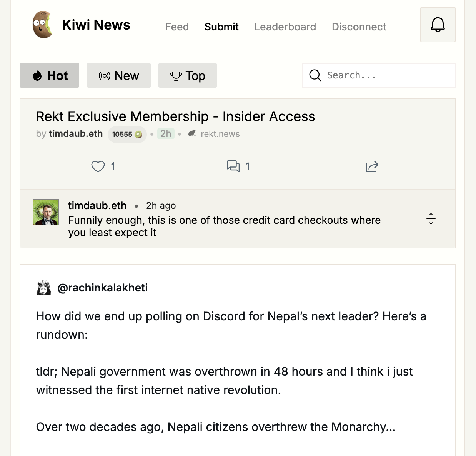Click the magnifying glass search icon
The width and height of the screenshot is (476, 456).
315,75
